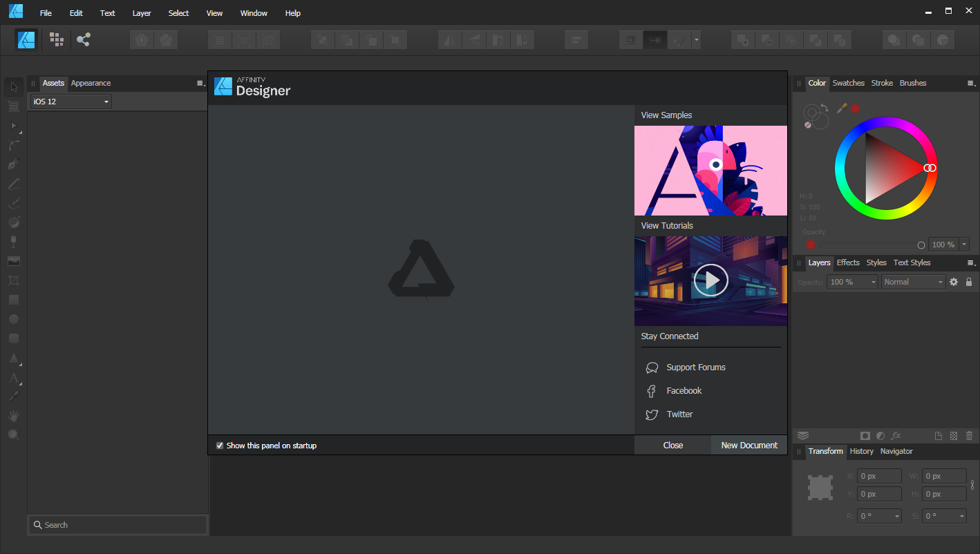
Task: Click the Layers panel gear icon
Action: point(954,282)
